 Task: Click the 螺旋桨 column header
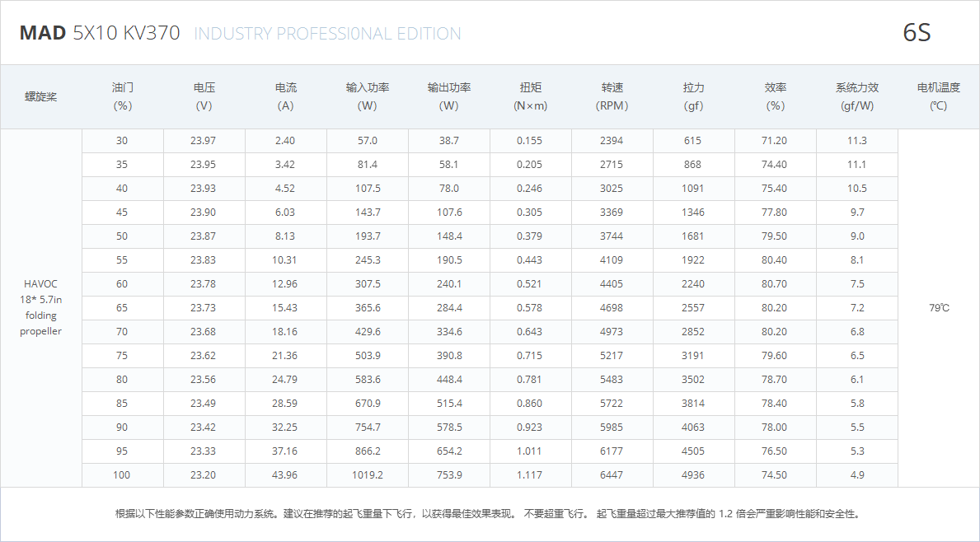coord(40,97)
